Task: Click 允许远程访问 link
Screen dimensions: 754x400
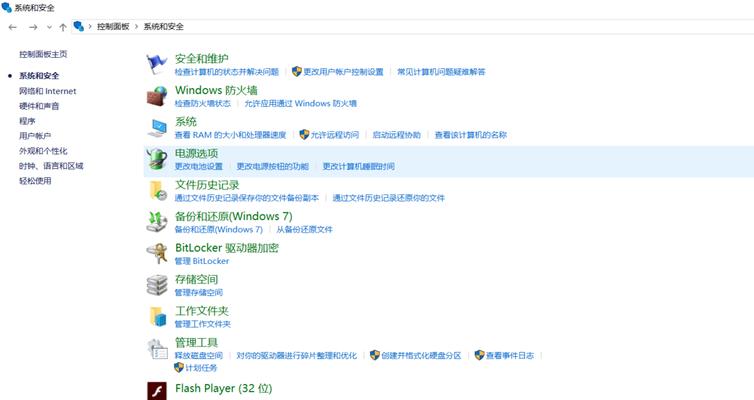Action: tap(335, 135)
